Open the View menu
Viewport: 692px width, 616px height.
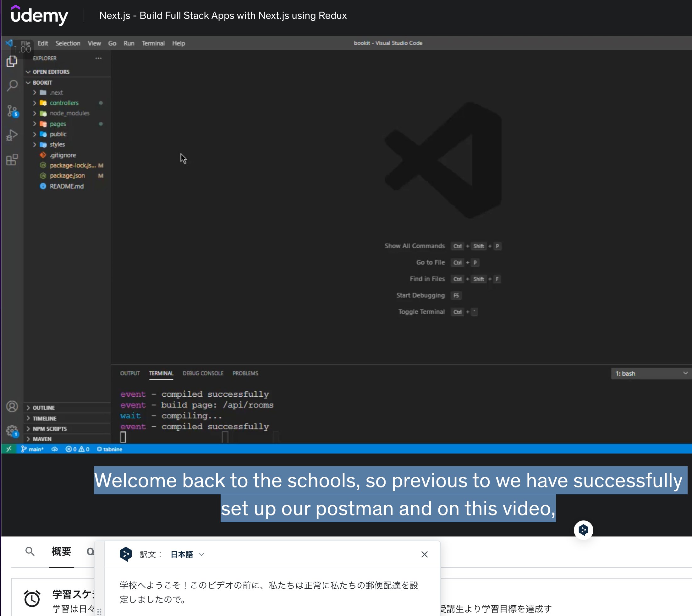pos(94,43)
